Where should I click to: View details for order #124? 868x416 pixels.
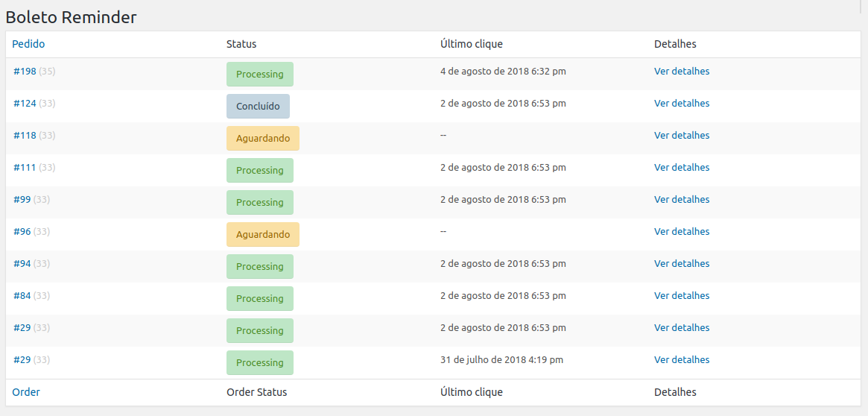[682, 104]
